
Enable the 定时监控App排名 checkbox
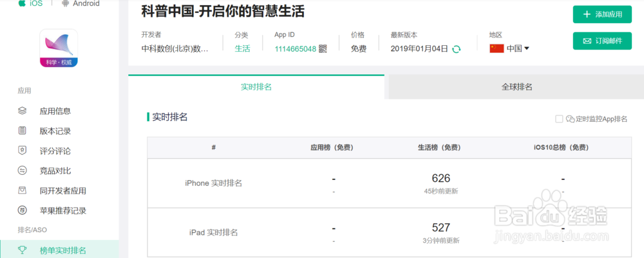559,119
